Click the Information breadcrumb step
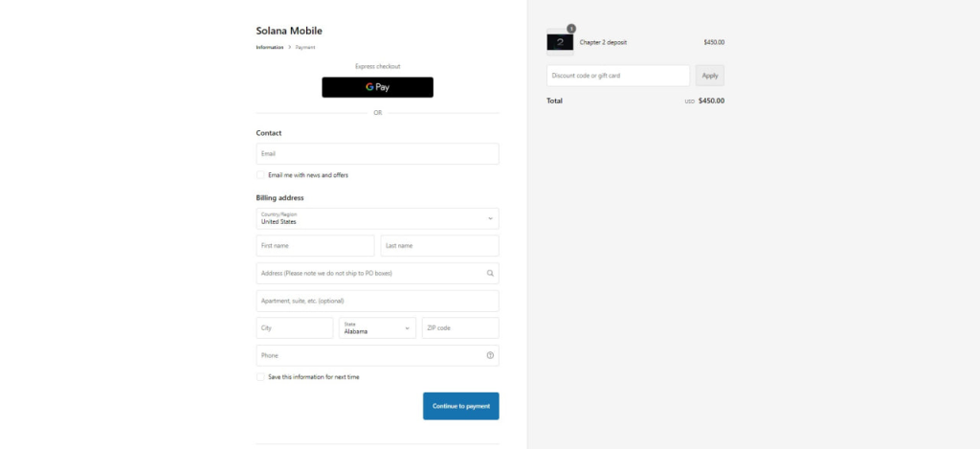Image resolution: width=980 pixels, height=449 pixels. tap(269, 47)
